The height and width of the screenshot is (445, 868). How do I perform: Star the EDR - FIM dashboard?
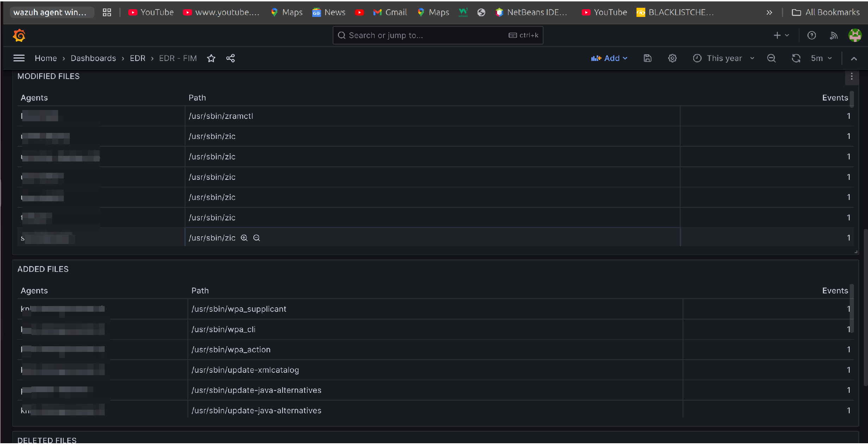211,58
